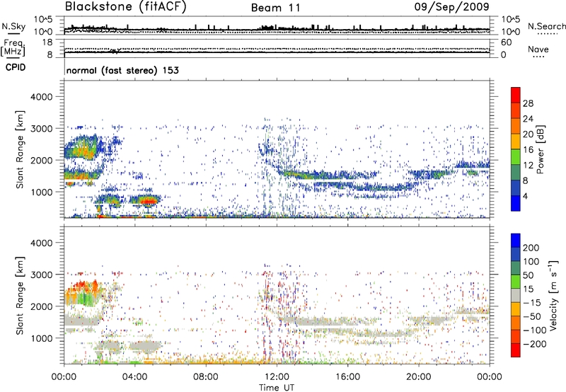Viewport: 566px width, 392px height.
Task: Click the -15 value on velocity colorbar
Action: pos(532,303)
